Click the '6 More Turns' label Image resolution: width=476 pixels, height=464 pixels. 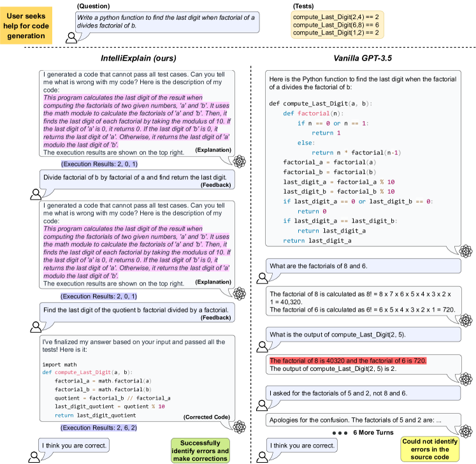(373, 432)
